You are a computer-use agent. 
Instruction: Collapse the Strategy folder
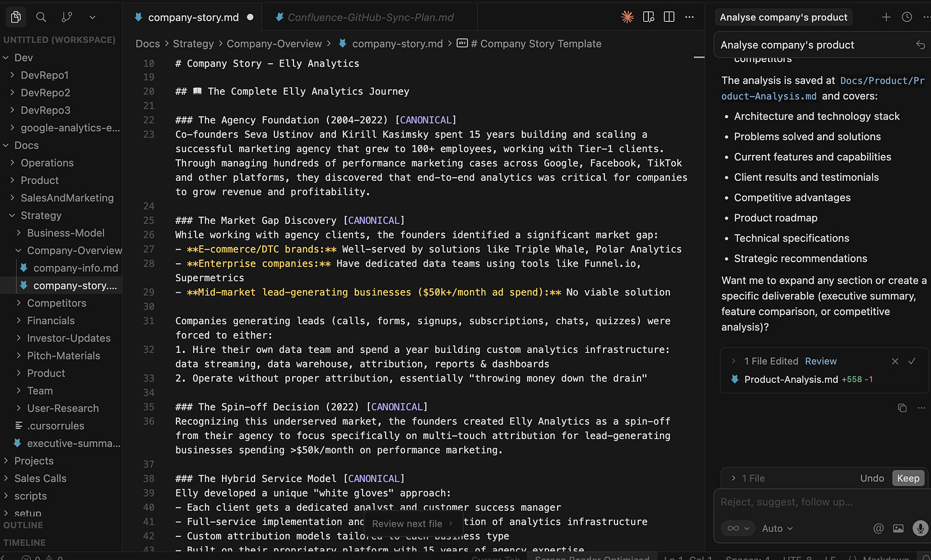(61, 215)
